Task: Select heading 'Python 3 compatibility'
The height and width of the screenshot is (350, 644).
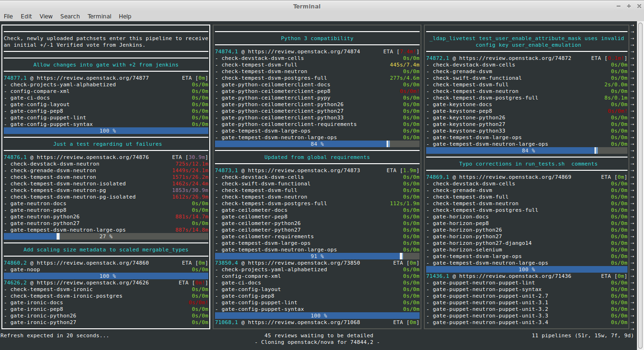Action: 317,38
